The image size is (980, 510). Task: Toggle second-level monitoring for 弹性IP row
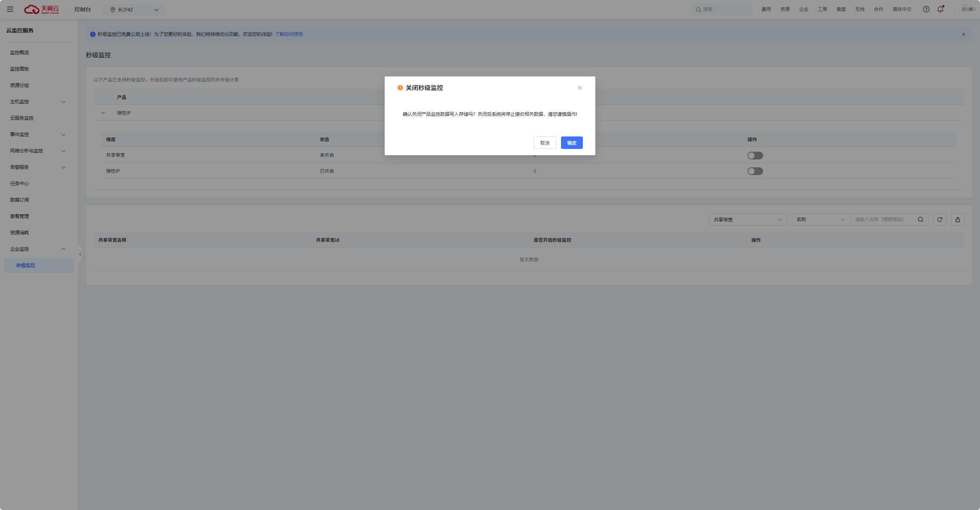tap(755, 171)
